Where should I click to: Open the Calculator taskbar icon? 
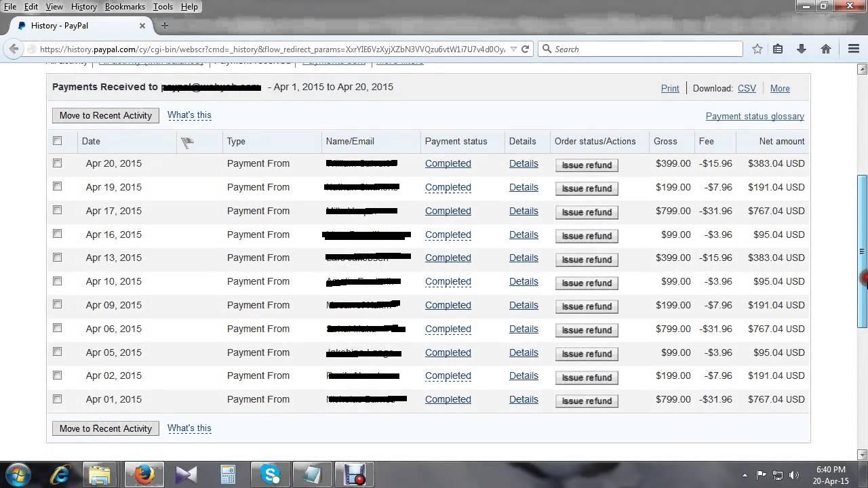[228, 475]
